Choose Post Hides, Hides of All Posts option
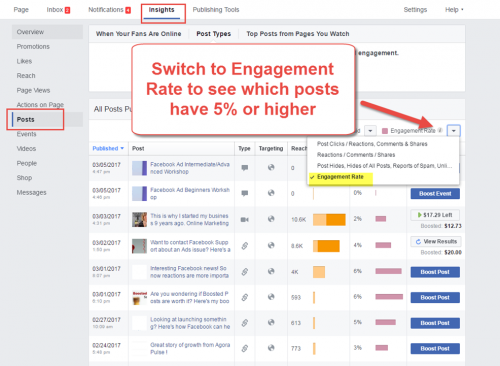 click(384, 166)
